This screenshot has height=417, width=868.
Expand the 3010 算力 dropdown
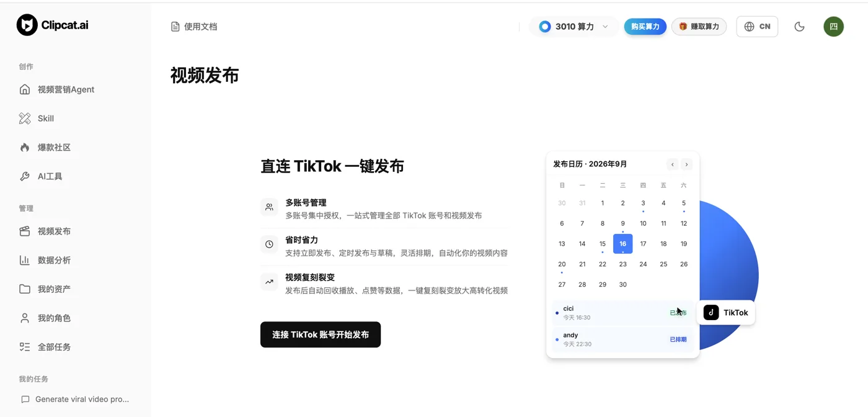573,27
